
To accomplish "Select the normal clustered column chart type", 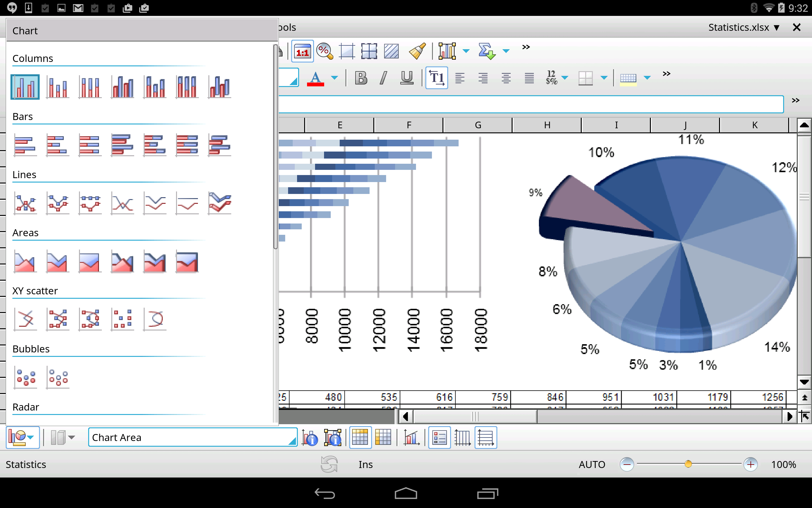I will 25,87.
